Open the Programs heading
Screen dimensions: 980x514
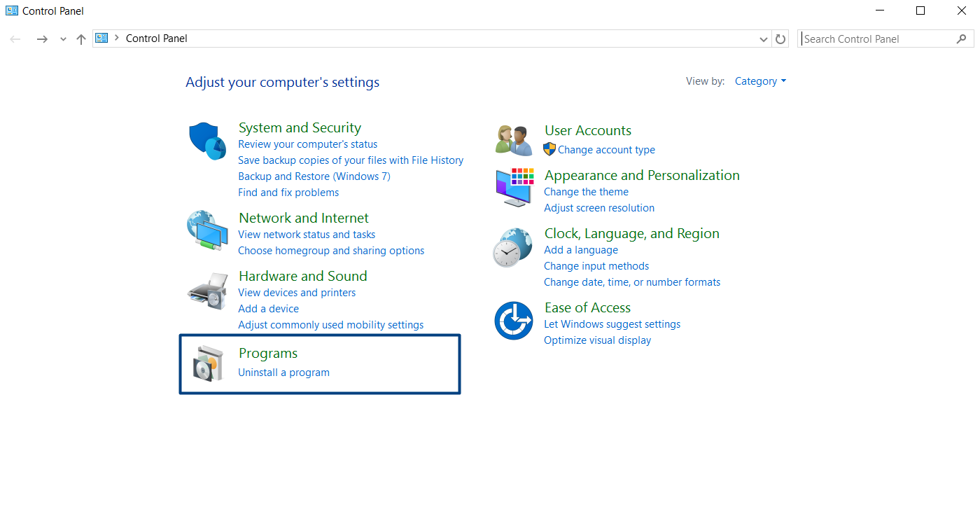(x=268, y=353)
